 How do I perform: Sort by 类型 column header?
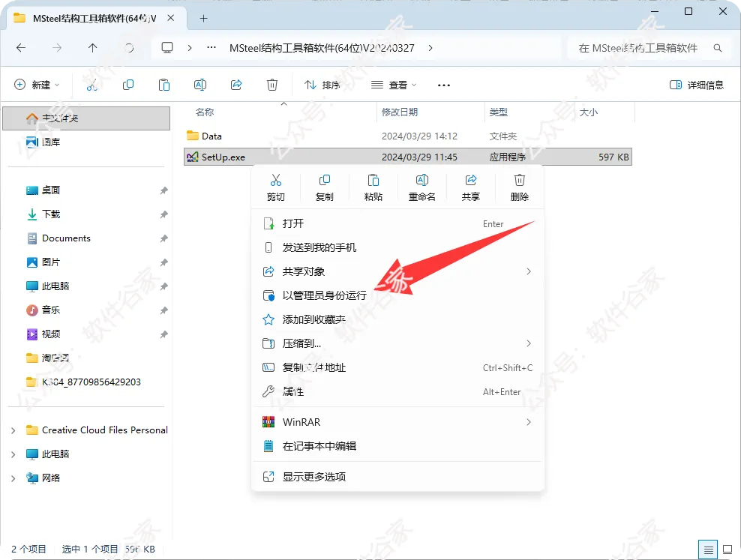click(499, 112)
